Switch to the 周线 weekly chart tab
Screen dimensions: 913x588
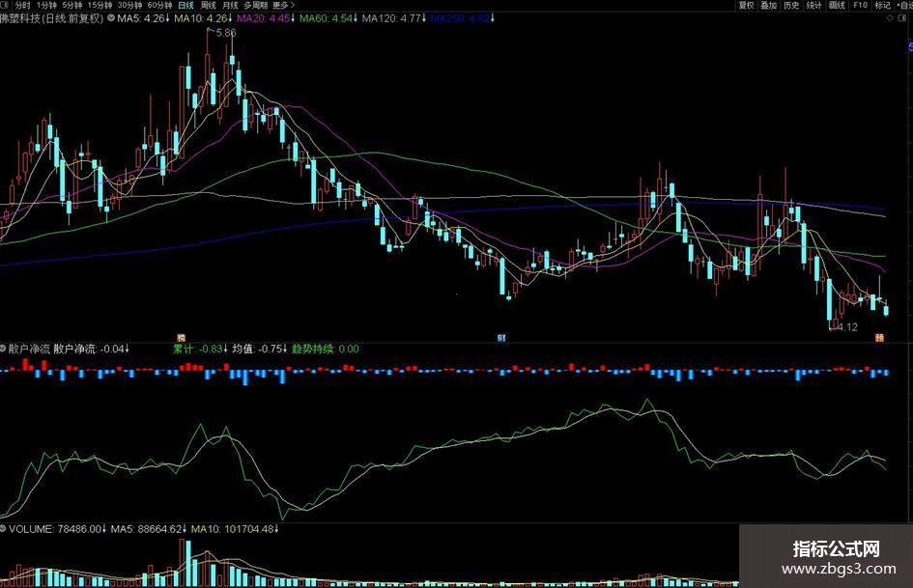coord(209,5)
